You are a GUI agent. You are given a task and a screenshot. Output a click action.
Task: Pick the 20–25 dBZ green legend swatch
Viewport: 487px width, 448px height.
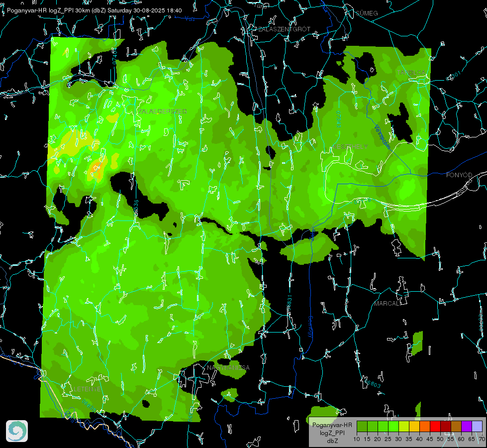[383, 426]
